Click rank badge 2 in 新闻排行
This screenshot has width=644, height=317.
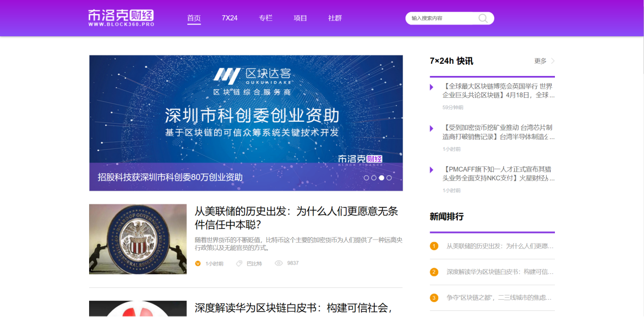point(434,272)
